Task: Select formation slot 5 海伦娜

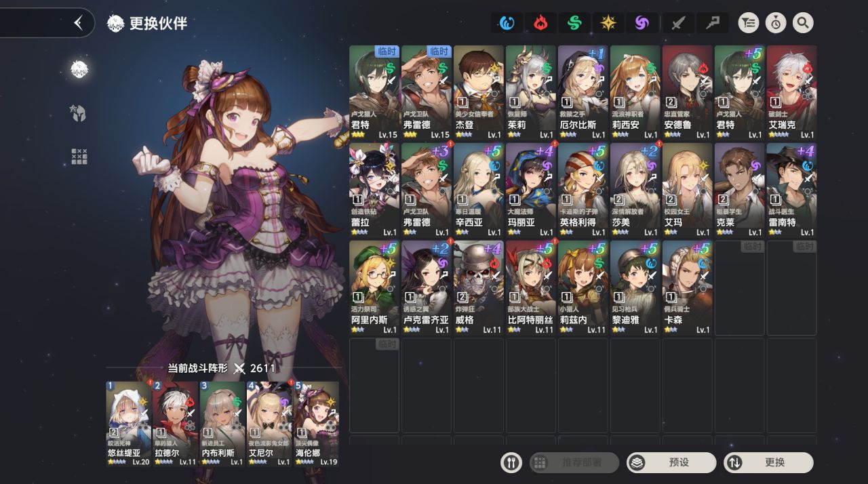Action: [316, 424]
